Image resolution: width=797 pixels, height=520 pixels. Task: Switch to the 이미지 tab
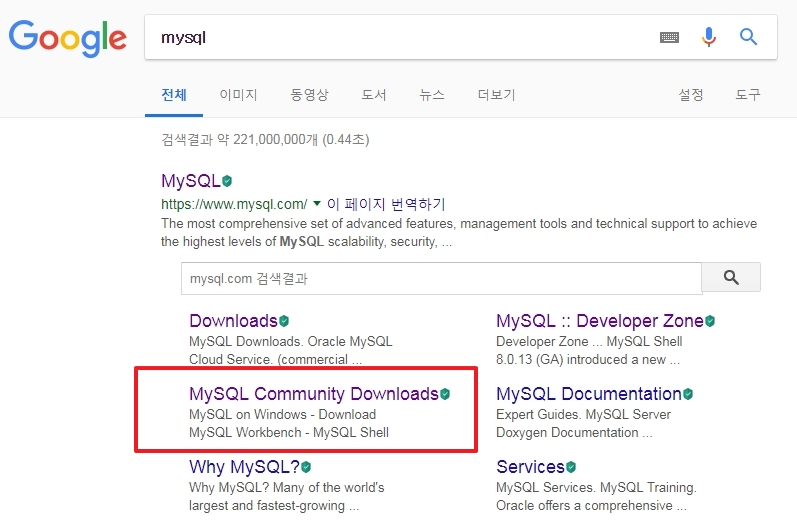pos(238,95)
